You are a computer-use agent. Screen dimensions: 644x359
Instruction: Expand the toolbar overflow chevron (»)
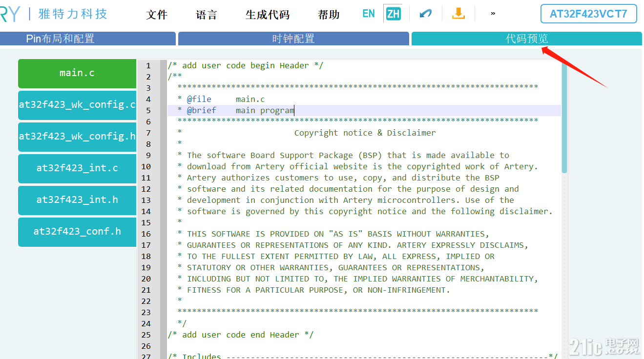tap(492, 13)
